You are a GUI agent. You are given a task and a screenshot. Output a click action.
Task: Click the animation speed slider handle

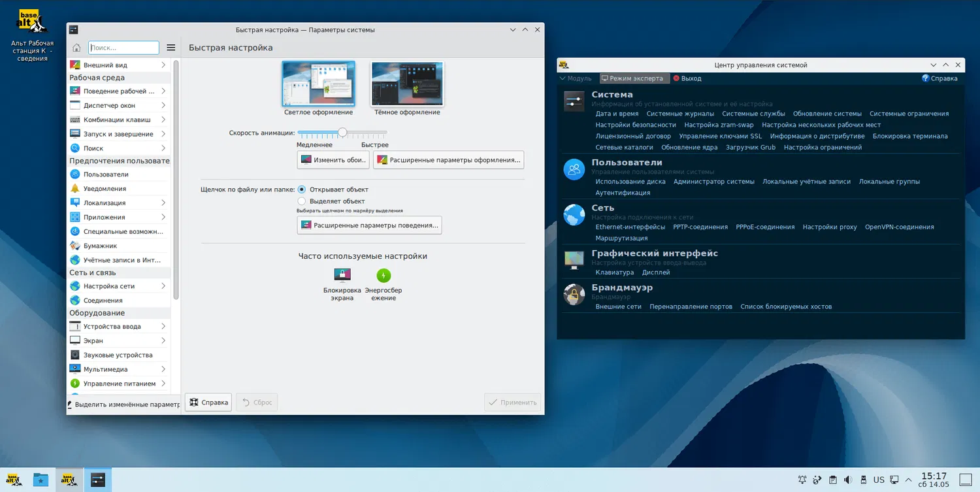pyautogui.click(x=342, y=133)
